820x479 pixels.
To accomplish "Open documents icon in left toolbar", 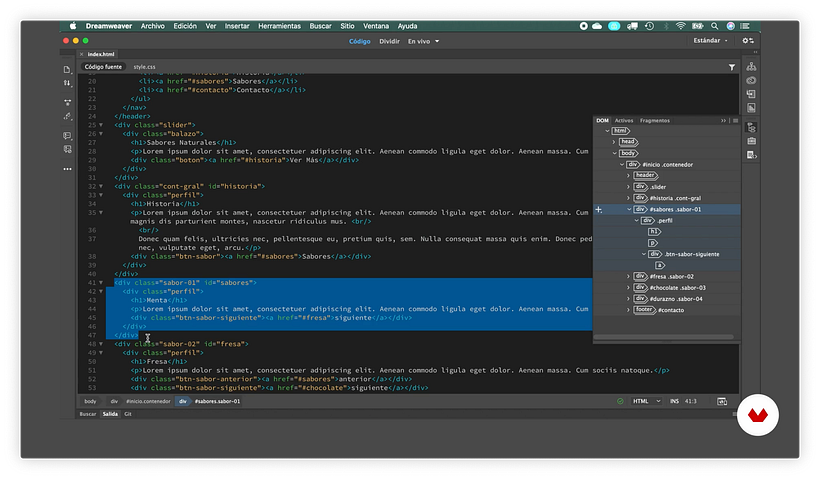I will (67, 69).
